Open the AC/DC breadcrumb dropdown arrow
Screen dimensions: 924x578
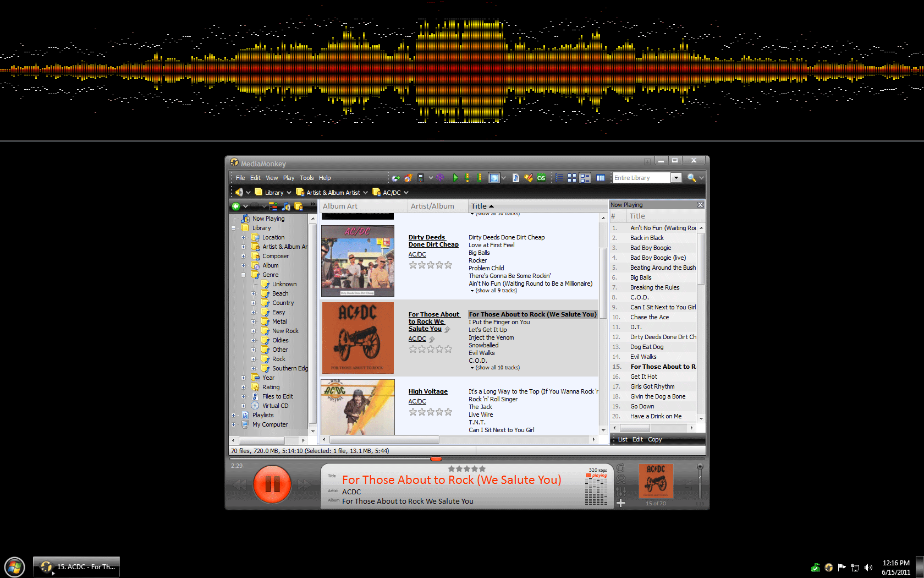[x=406, y=193]
